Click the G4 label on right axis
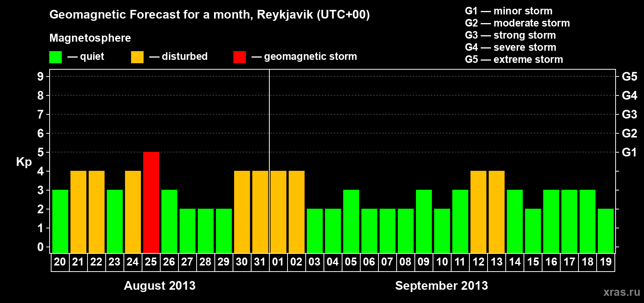This screenshot has height=303, width=644. pyautogui.click(x=630, y=95)
